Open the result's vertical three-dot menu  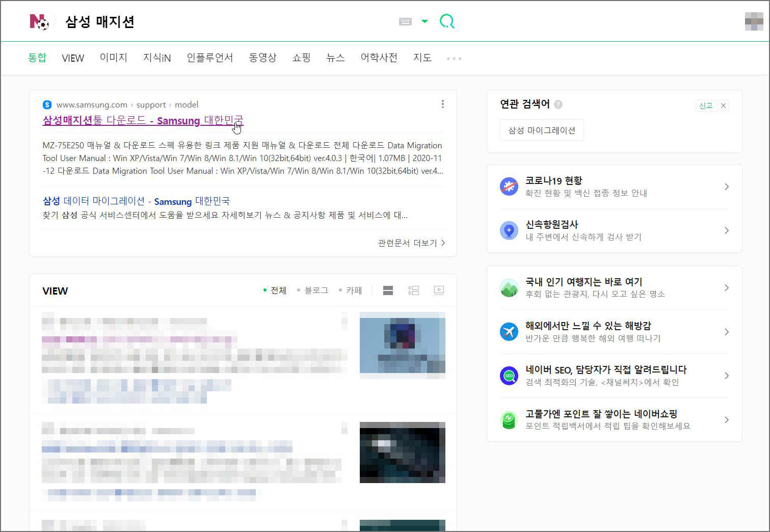point(442,104)
